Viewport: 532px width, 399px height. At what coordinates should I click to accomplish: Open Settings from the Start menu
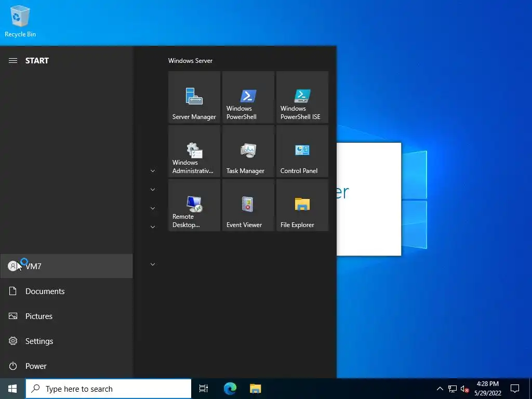coord(66,341)
